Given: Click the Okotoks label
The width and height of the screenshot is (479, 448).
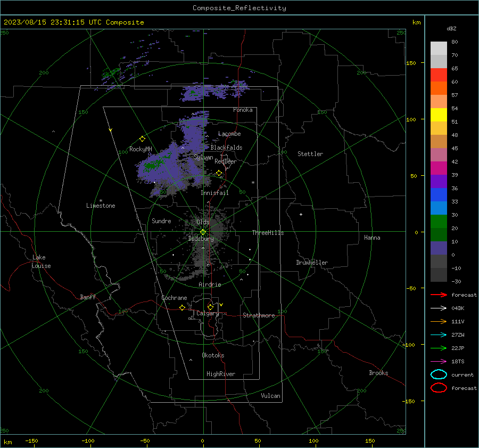Looking at the screenshot, I should [213, 355].
